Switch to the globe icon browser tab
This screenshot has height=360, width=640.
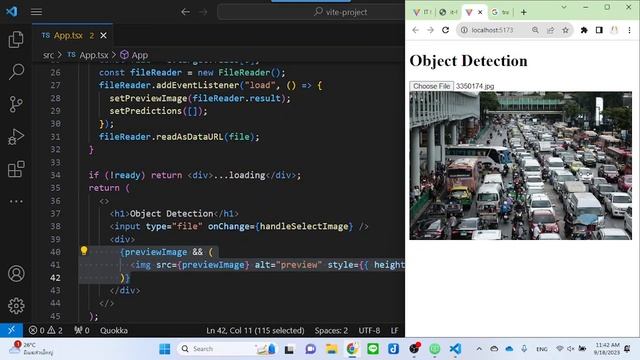coord(448,12)
